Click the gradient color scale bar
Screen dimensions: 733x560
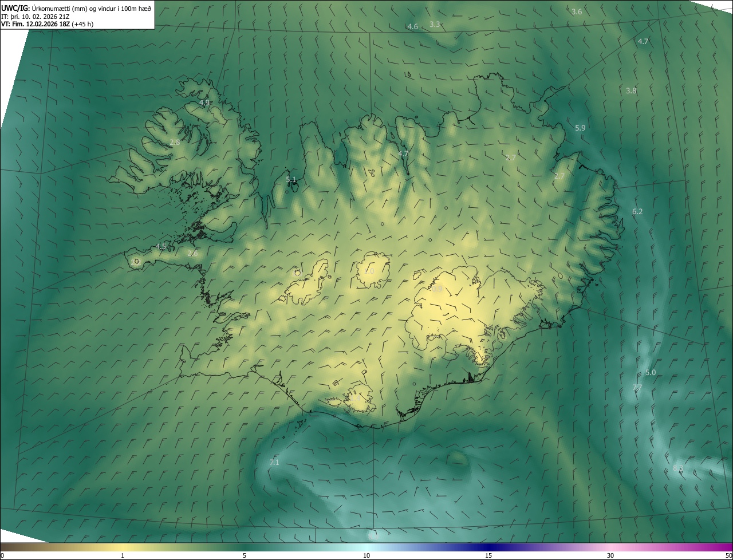366,547
